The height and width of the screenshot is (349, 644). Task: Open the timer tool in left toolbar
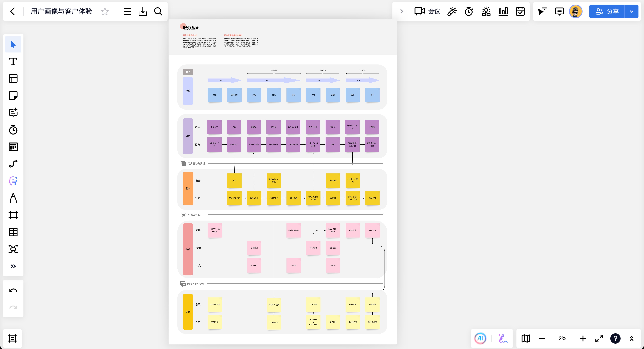13,130
